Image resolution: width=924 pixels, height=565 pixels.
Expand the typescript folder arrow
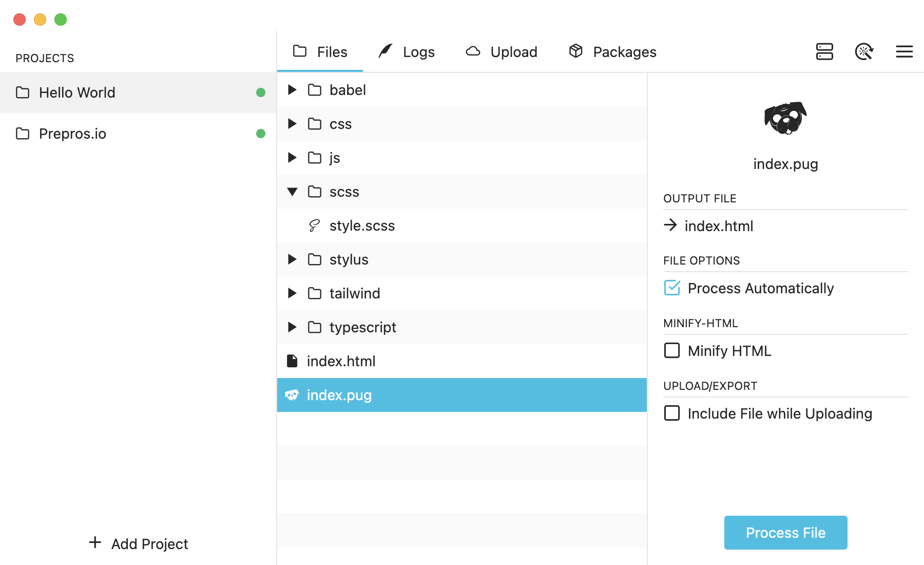292,327
